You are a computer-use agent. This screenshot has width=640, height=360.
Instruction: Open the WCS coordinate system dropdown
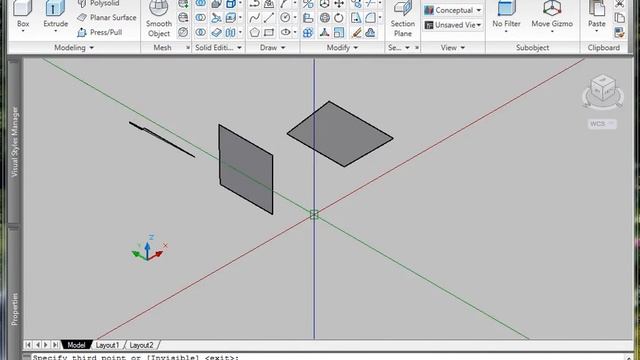(x=602, y=124)
